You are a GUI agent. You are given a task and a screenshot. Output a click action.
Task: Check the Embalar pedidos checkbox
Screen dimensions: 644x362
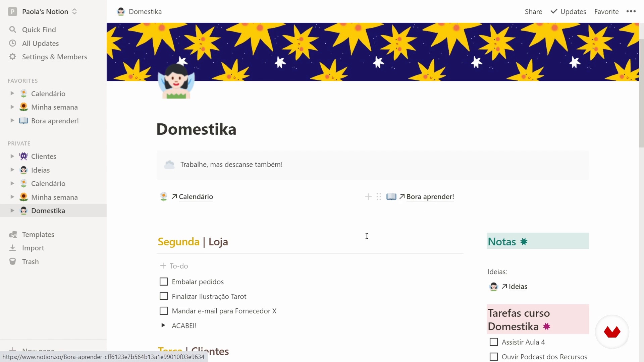(164, 282)
